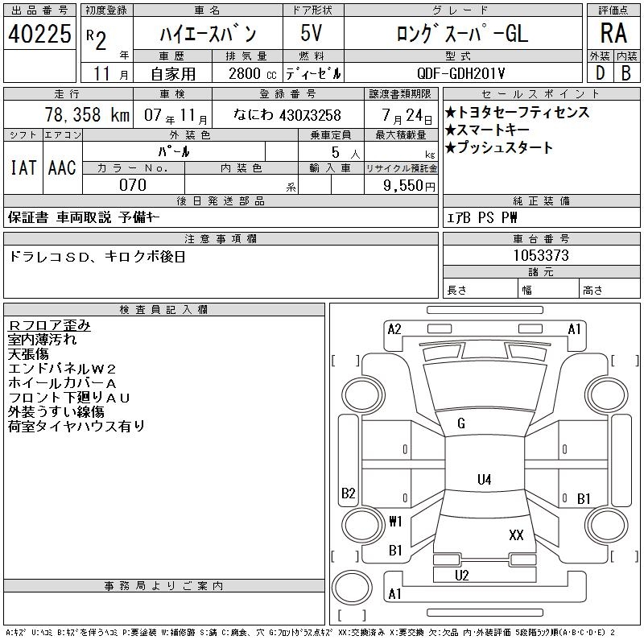The image size is (644, 644).
Task: Select the chassis number 1053373
Action: [541, 255]
